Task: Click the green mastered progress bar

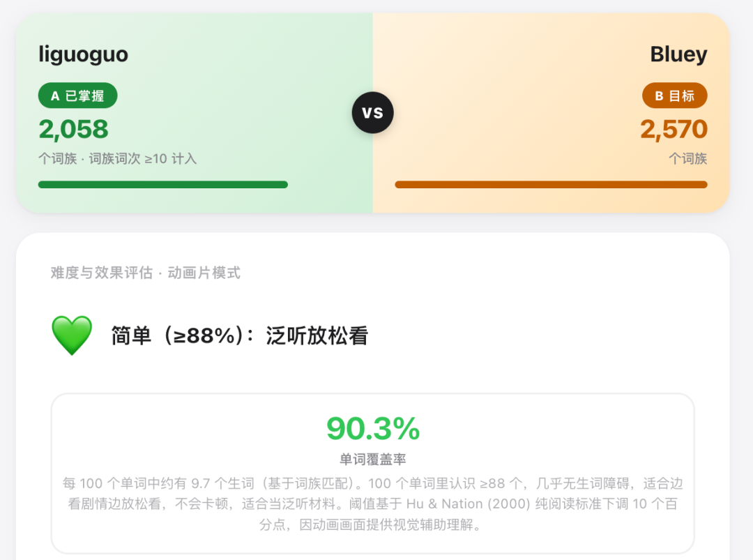Action: click(x=162, y=185)
